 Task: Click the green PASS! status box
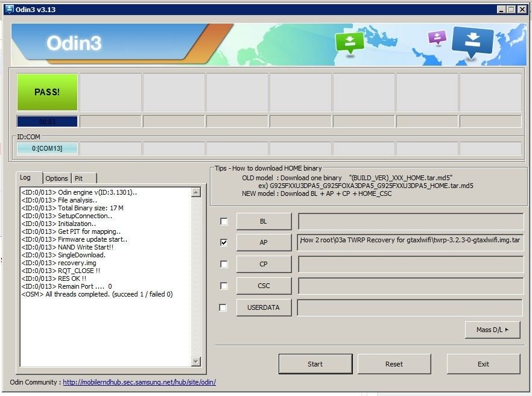point(47,92)
